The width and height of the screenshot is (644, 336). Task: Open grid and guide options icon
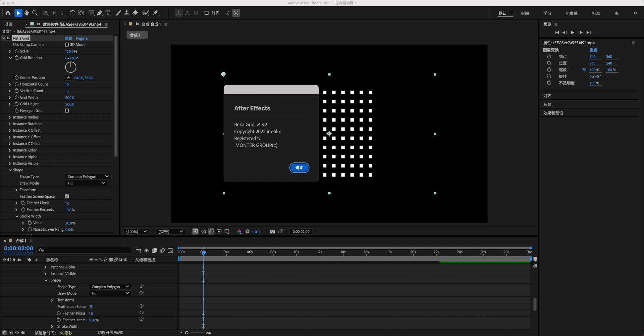[x=227, y=232]
